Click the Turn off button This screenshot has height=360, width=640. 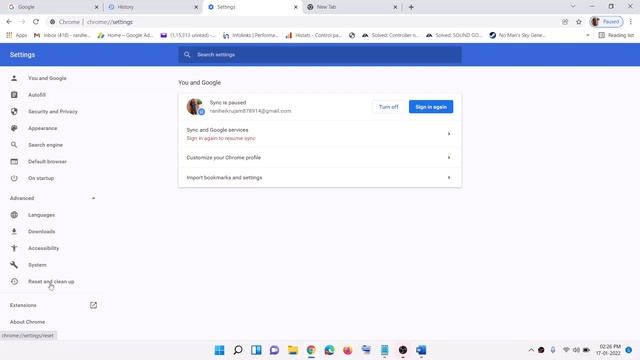click(x=389, y=107)
